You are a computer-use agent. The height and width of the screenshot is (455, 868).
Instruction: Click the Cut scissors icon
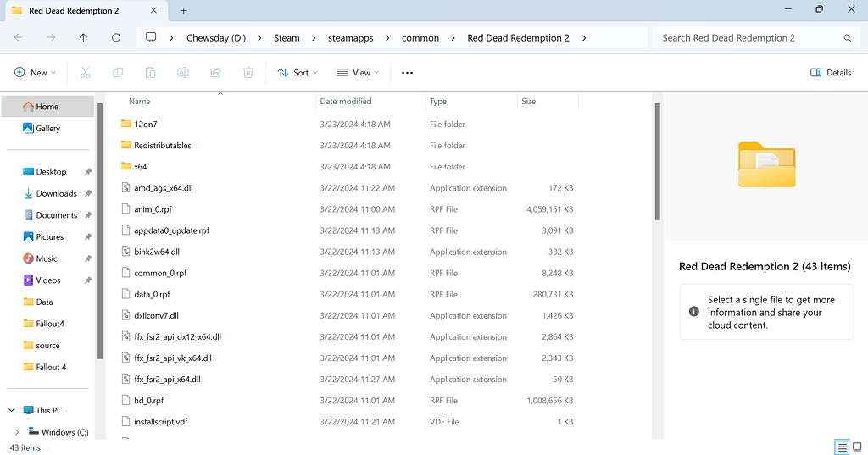pyautogui.click(x=86, y=73)
